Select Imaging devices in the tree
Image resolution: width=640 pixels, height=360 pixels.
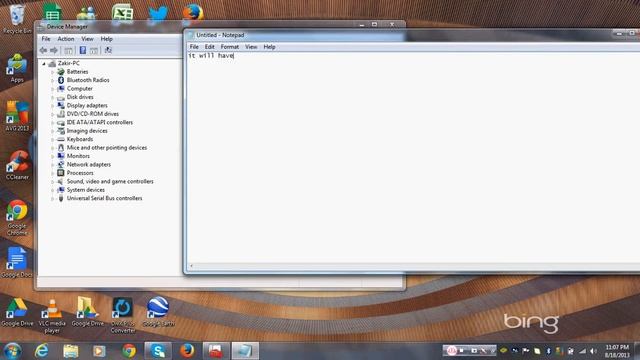point(87,131)
